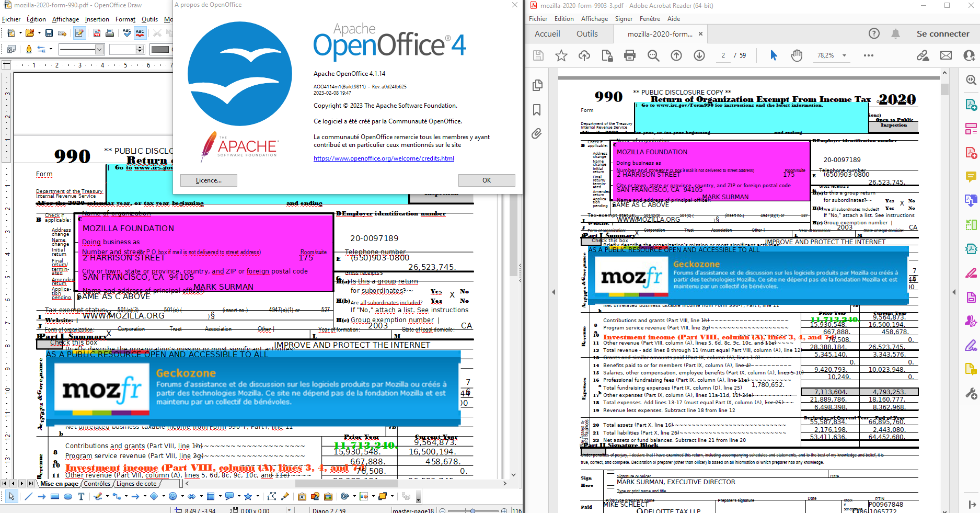Select the Rectangle drawing tool
980x513 pixels.
tap(55, 496)
